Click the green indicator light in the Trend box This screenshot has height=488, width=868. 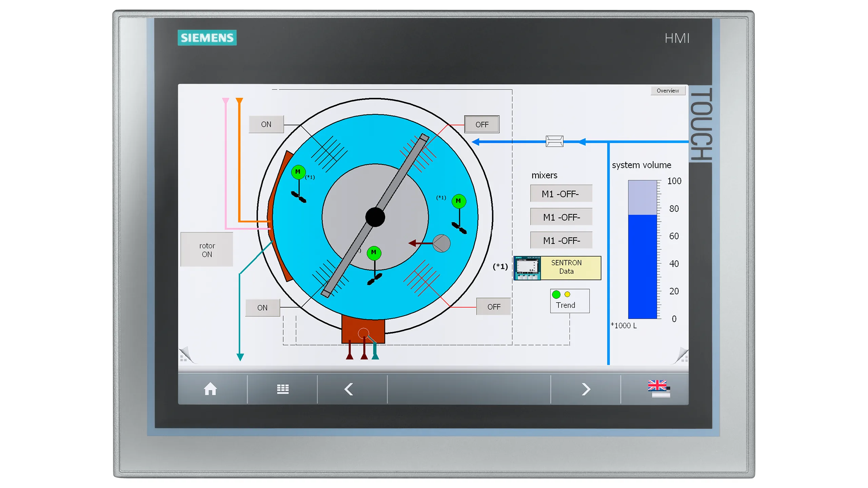click(557, 294)
